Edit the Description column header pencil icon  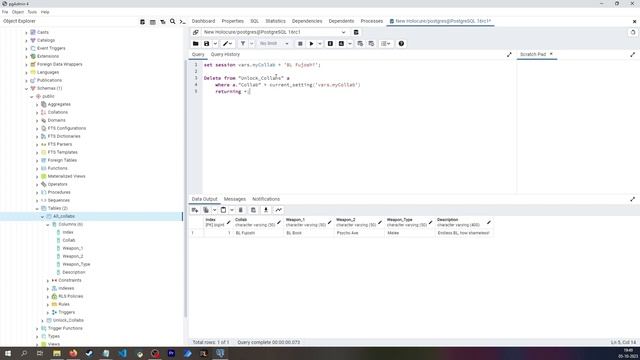(x=489, y=222)
